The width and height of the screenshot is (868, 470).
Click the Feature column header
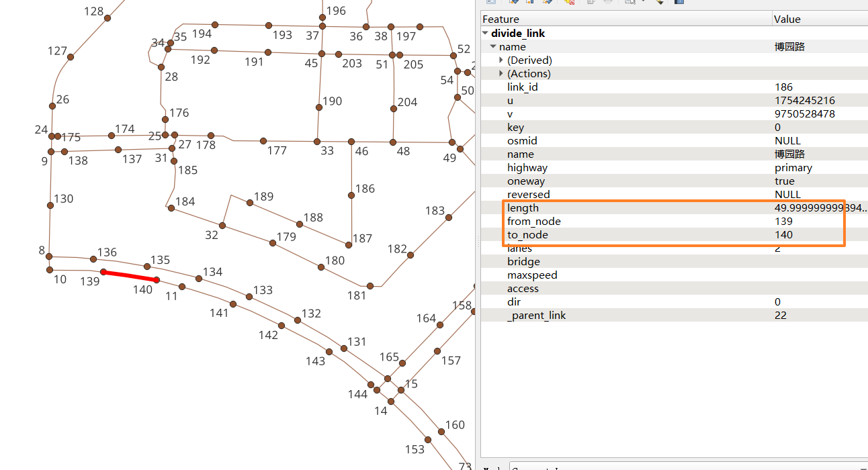coord(626,19)
